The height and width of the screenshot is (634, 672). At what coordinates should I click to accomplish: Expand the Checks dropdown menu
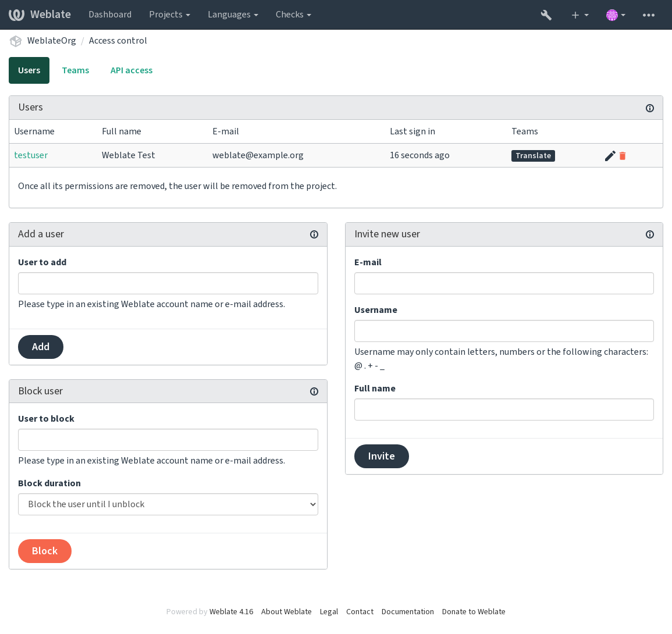point(293,15)
